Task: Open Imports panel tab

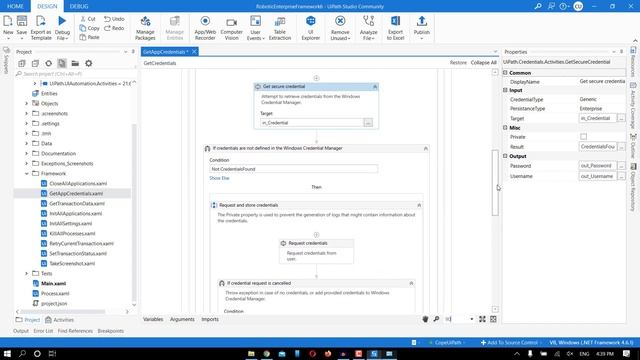Action: click(210, 319)
